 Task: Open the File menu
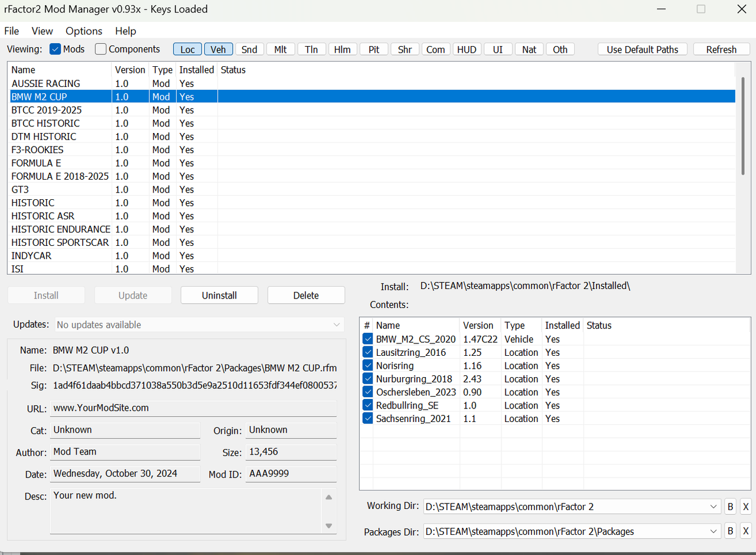coord(12,31)
